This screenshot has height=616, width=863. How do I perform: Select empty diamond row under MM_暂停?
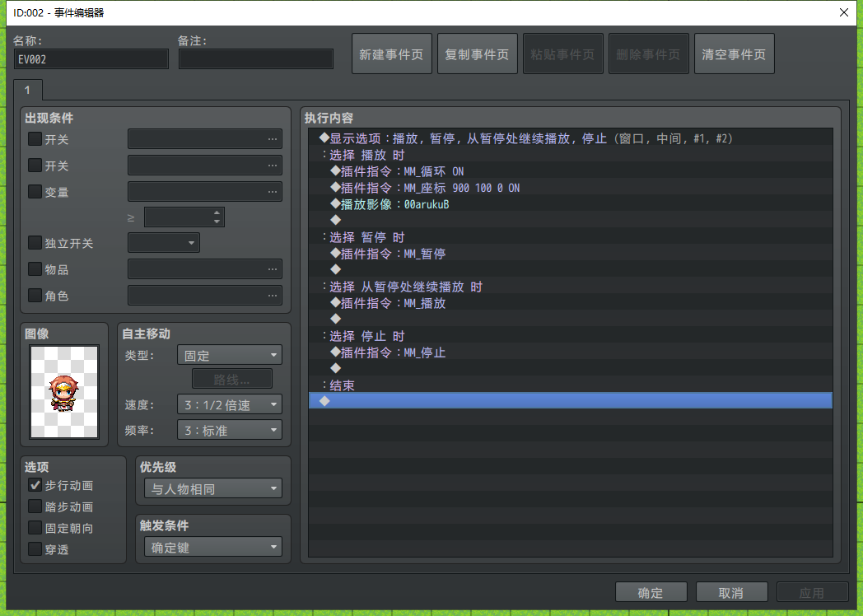571,270
